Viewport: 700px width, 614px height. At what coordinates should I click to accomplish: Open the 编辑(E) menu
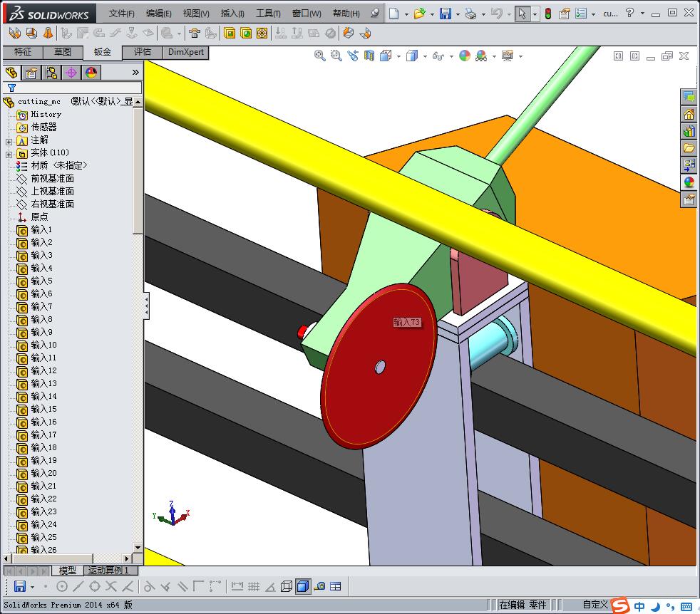(x=158, y=14)
